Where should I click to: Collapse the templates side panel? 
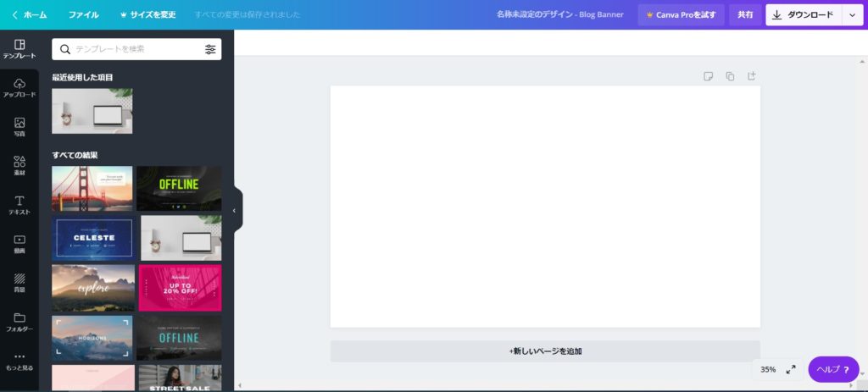235,211
